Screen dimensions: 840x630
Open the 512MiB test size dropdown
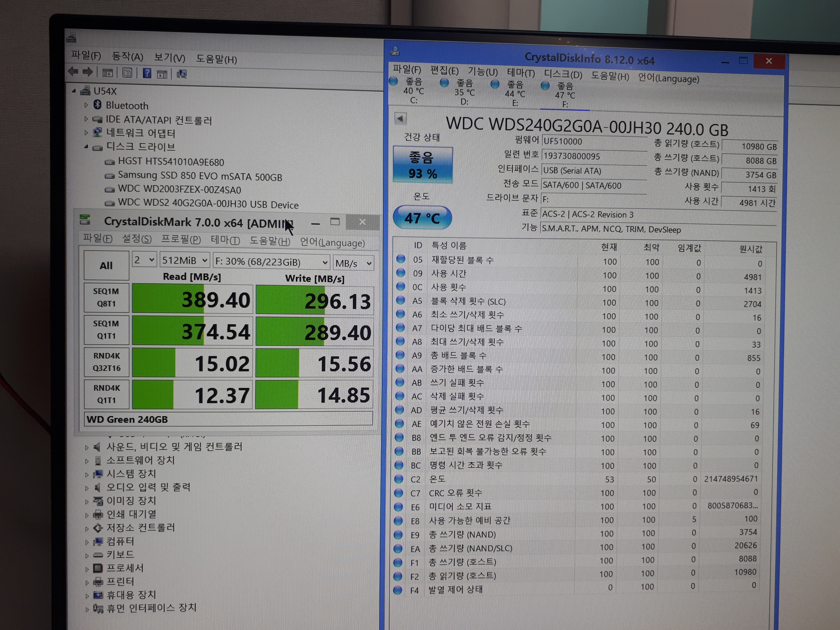(x=185, y=260)
